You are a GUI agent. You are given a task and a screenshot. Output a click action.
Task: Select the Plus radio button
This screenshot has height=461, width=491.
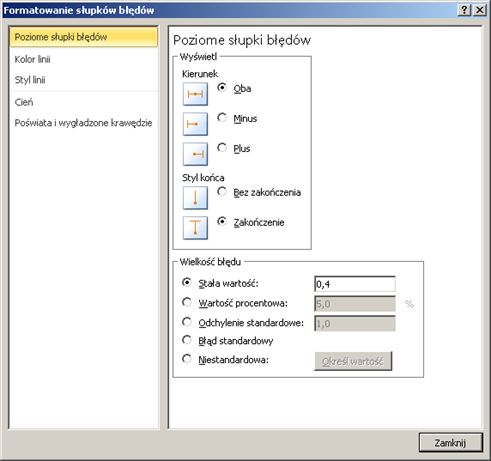[x=222, y=148]
